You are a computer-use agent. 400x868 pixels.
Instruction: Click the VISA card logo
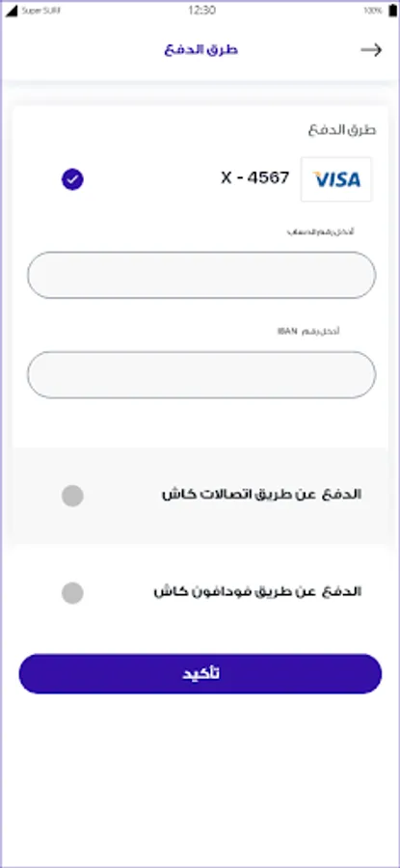pyautogui.click(x=336, y=179)
